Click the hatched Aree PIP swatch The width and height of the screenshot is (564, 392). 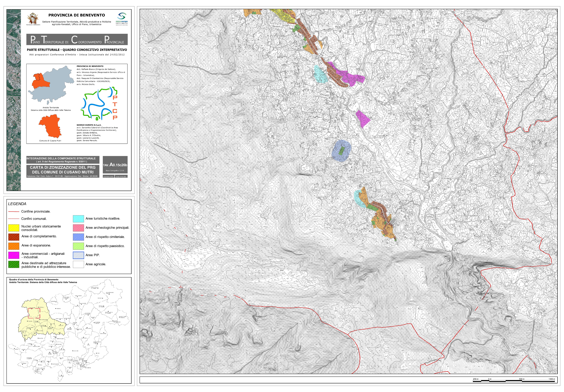tap(78, 255)
